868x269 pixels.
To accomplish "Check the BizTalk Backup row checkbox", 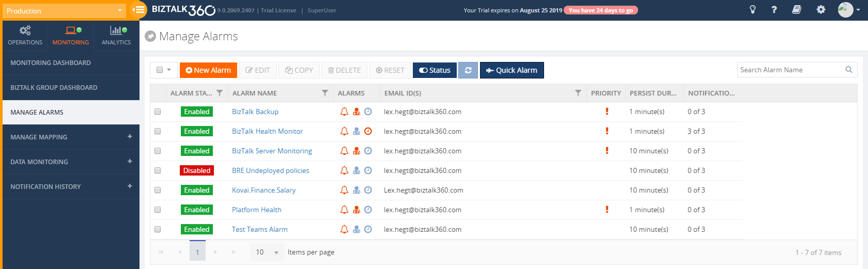I will point(158,112).
